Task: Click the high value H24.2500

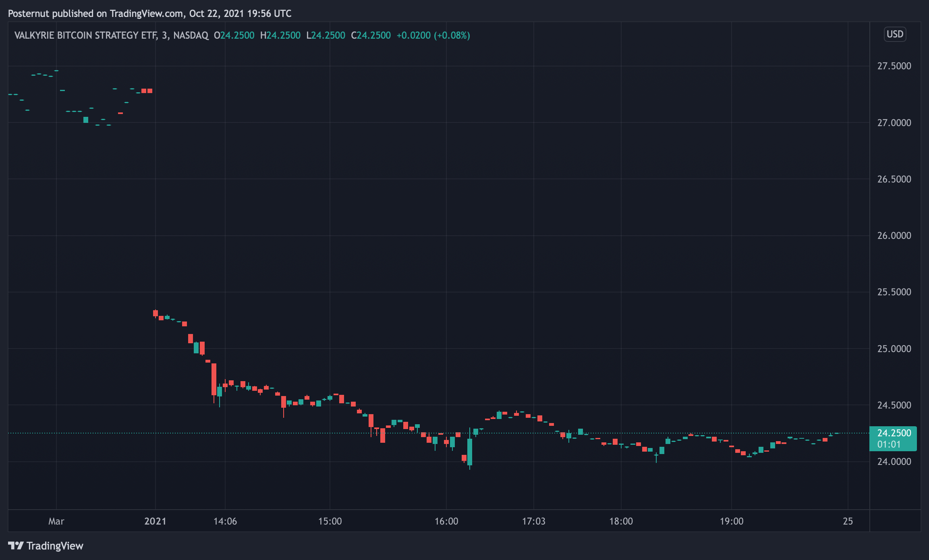Action: click(280, 35)
